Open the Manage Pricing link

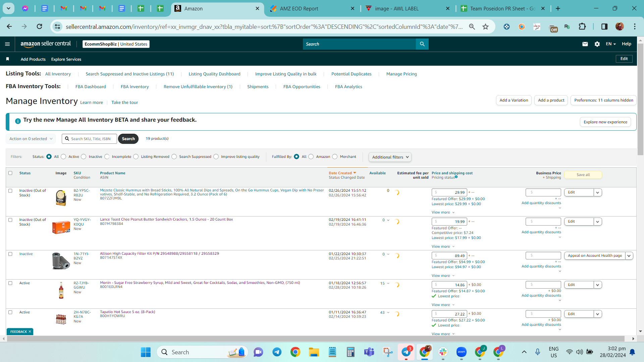[401, 74]
